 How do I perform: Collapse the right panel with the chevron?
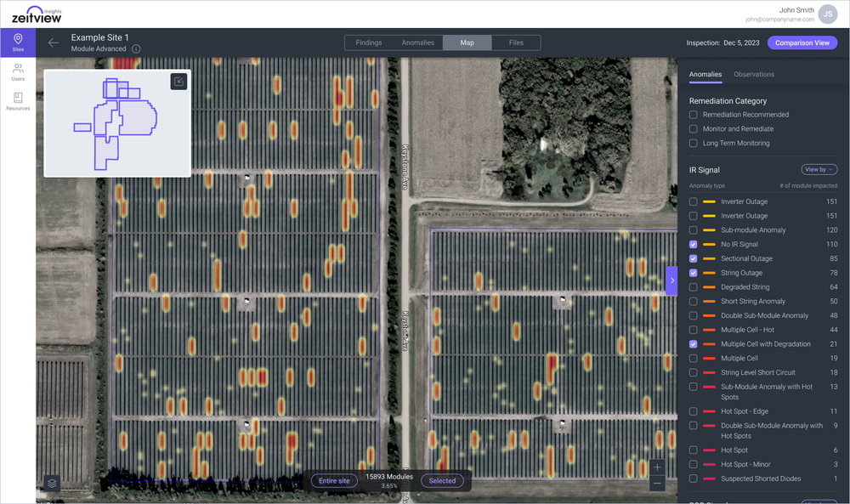coord(671,280)
